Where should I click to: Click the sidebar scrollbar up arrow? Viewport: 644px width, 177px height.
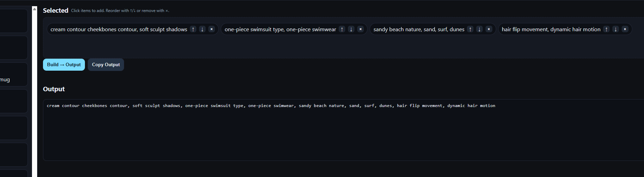pyautogui.click(x=34, y=9)
